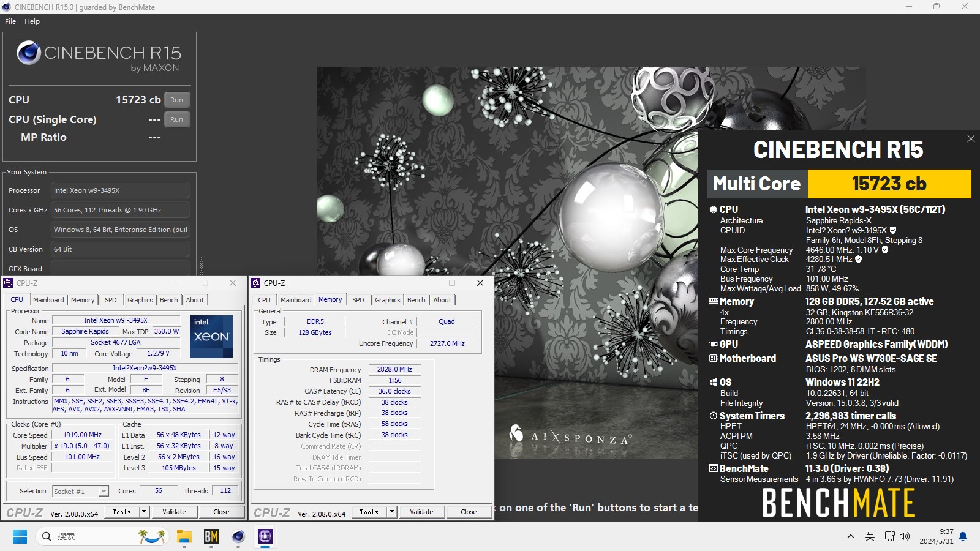Image resolution: width=980 pixels, height=551 pixels.
Task: Open the File menu
Action: pos(10,21)
